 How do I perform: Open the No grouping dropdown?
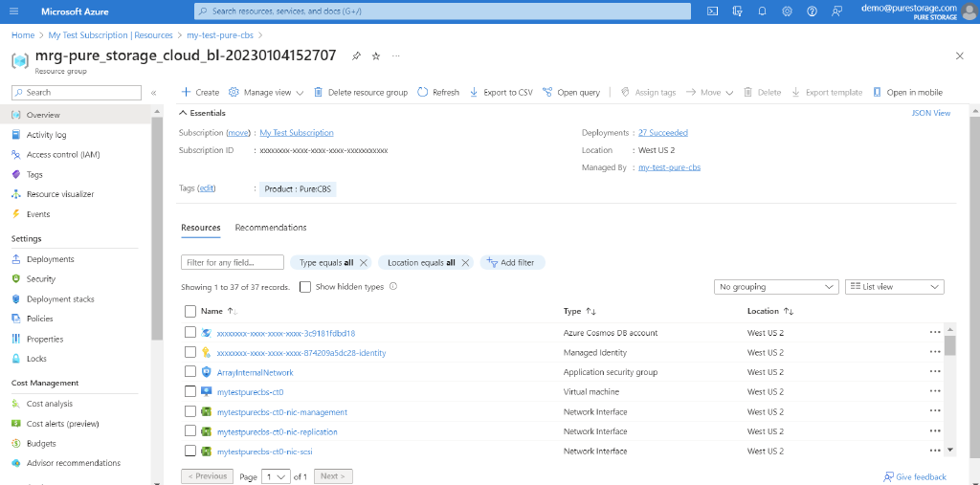click(x=776, y=287)
